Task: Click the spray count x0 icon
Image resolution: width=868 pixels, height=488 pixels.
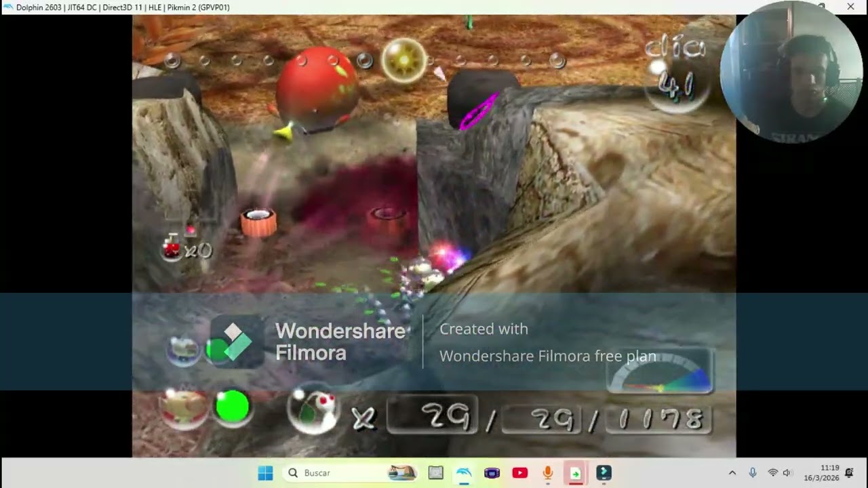Action: 187,249
